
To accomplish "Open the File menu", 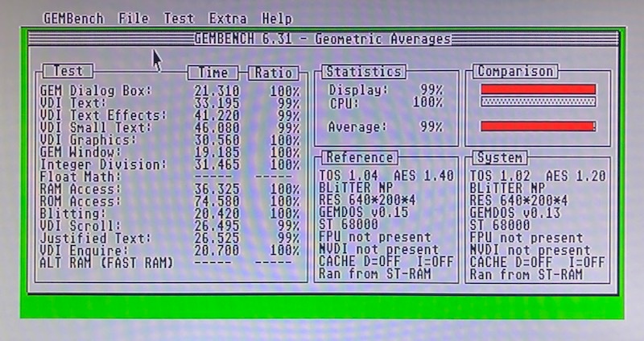I will click(134, 19).
